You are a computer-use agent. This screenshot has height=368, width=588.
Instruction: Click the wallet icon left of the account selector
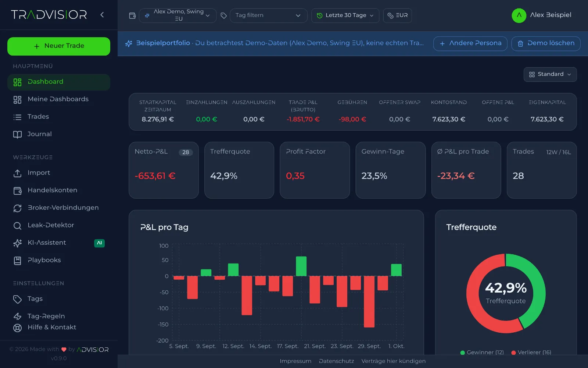[x=132, y=15]
